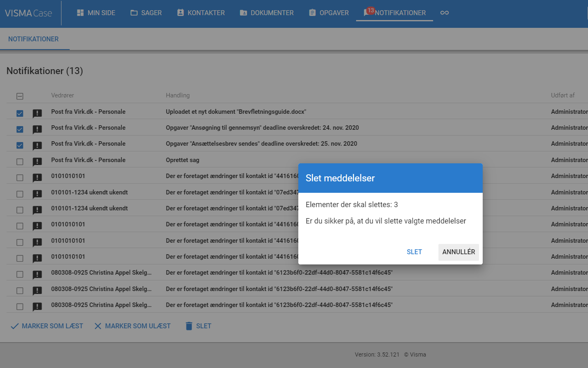Click Version: 3.52.121 footer text
588x368 pixels.
(377, 354)
